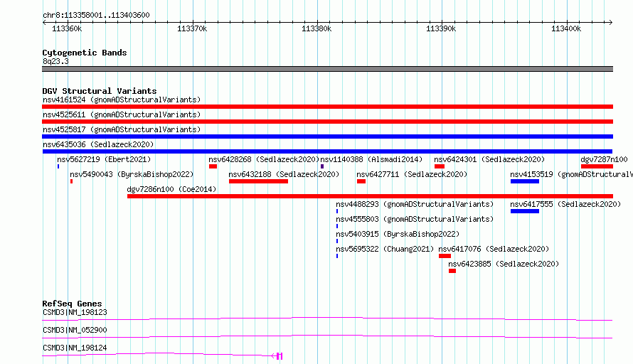
Task: Click the 113400k ruler label
Action: [x=566, y=28]
